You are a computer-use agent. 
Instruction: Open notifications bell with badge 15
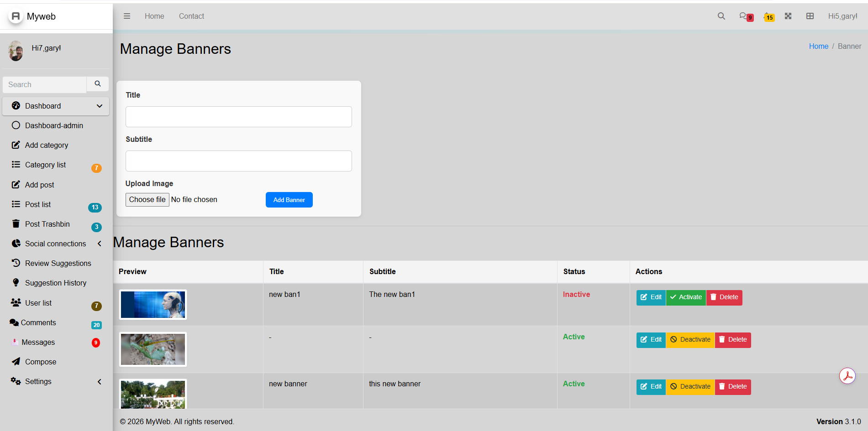click(x=769, y=17)
